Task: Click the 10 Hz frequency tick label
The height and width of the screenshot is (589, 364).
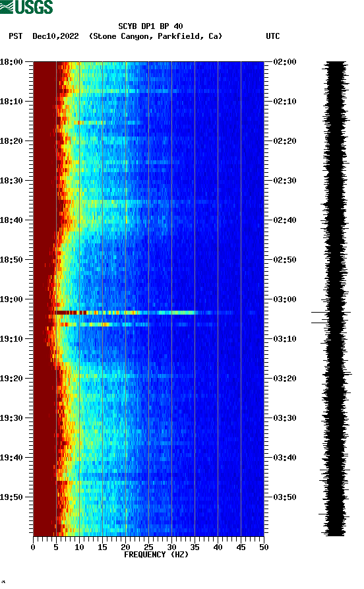Action: (79, 547)
